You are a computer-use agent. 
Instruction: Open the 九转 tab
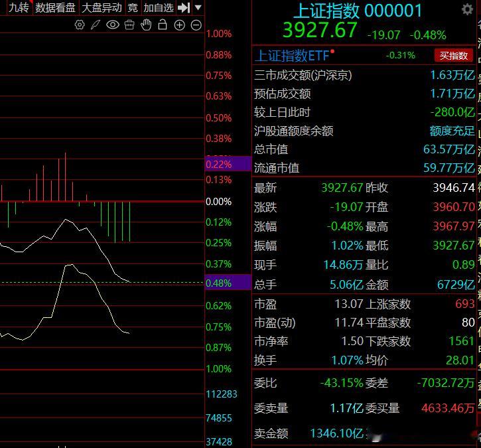pyautogui.click(x=19, y=7)
